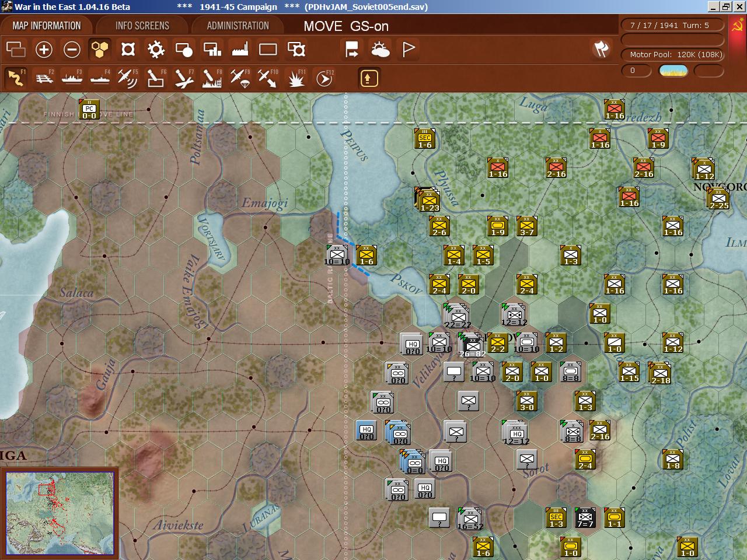Select the 3-7 Soviet unit counter

527,226
